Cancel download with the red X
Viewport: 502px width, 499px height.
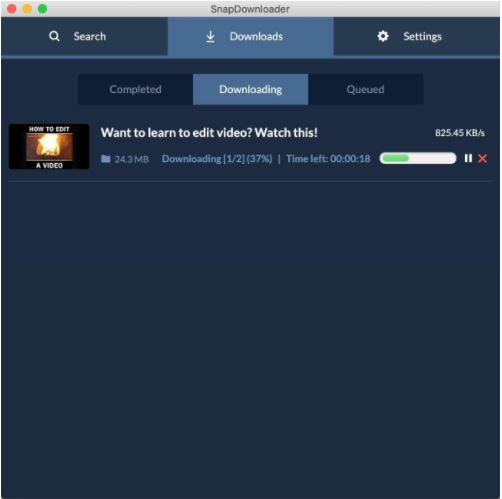click(482, 159)
